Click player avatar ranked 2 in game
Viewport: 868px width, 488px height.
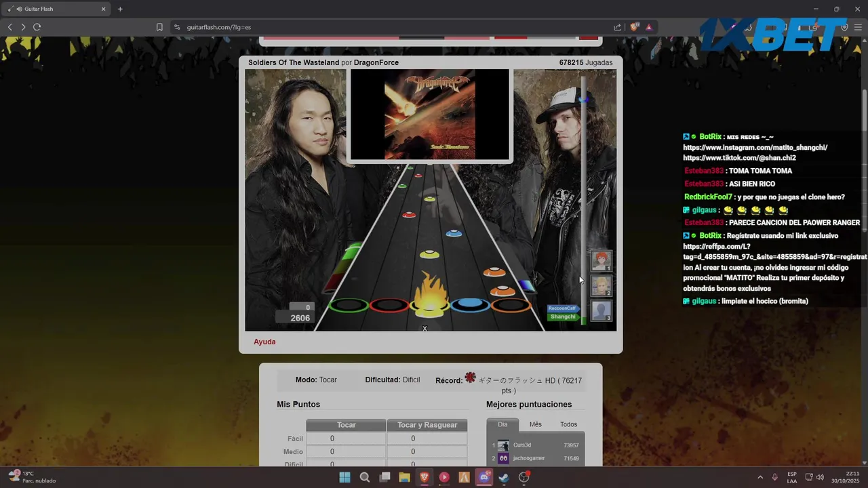coord(601,285)
